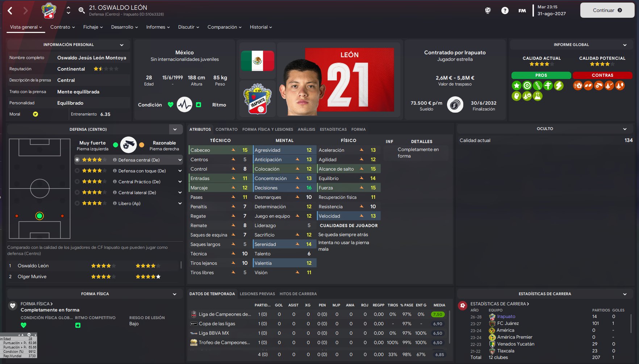
Task: Switch to the Forma Física y Lesiones tab
Action: point(268,129)
